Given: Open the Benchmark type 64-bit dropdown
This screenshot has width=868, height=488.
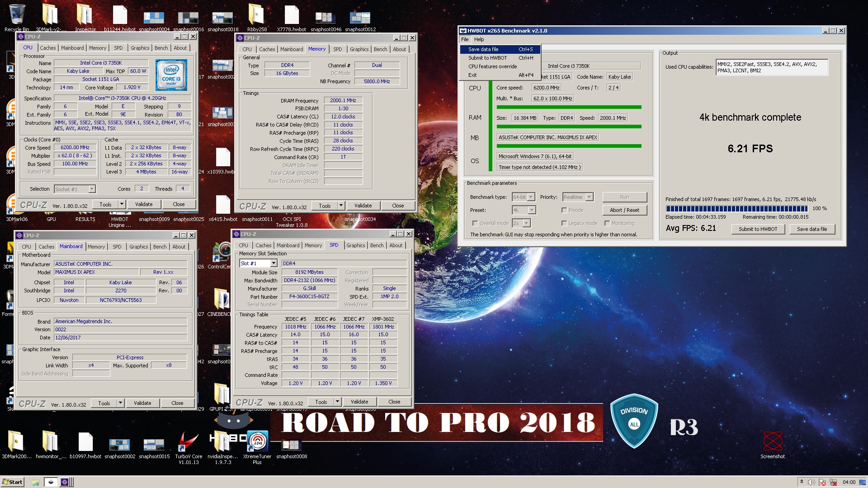Looking at the screenshot, I should click(x=524, y=197).
